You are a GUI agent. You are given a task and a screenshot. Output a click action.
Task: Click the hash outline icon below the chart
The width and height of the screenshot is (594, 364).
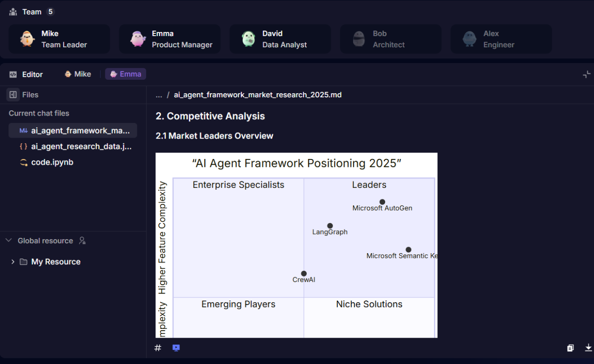click(x=158, y=348)
